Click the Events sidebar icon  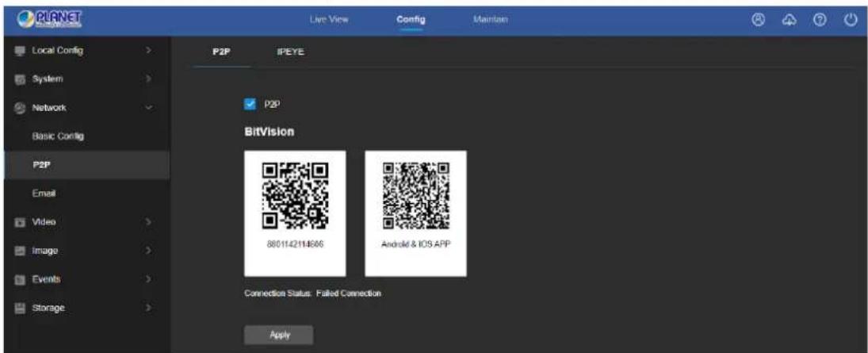tap(20, 279)
